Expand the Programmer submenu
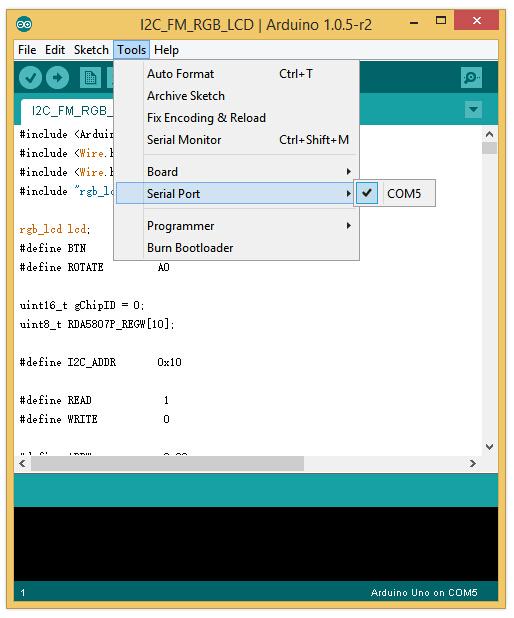The width and height of the screenshot is (514, 618). (237, 226)
